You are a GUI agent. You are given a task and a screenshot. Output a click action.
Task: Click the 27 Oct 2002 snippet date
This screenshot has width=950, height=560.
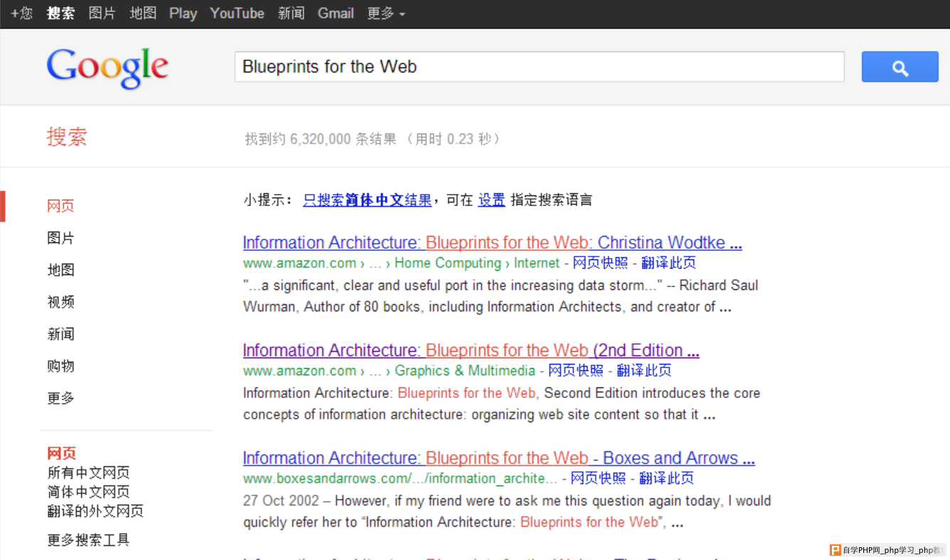click(x=281, y=501)
